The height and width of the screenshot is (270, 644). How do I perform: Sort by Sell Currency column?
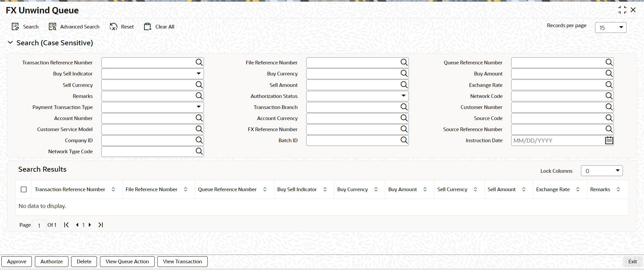475,190
